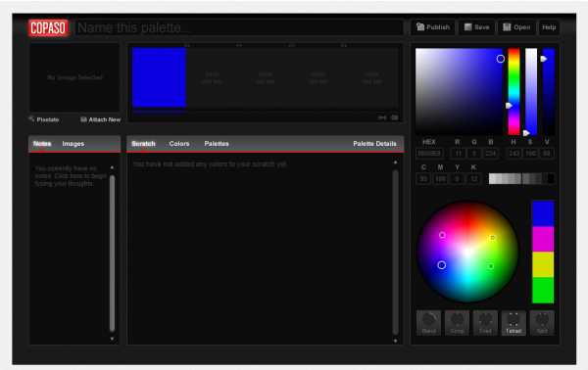The width and height of the screenshot is (588, 370).
Task: Choose the Triad harmony icon
Action: (x=485, y=322)
